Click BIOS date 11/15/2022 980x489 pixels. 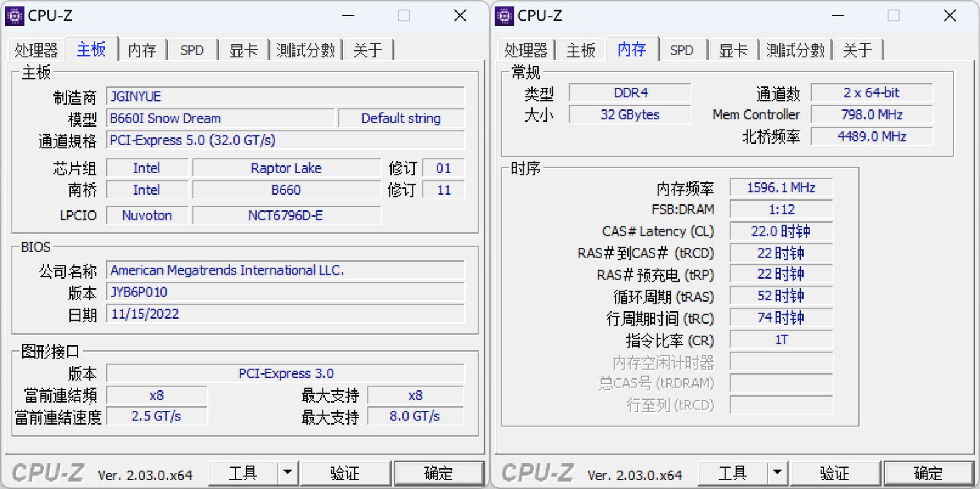(285, 314)
